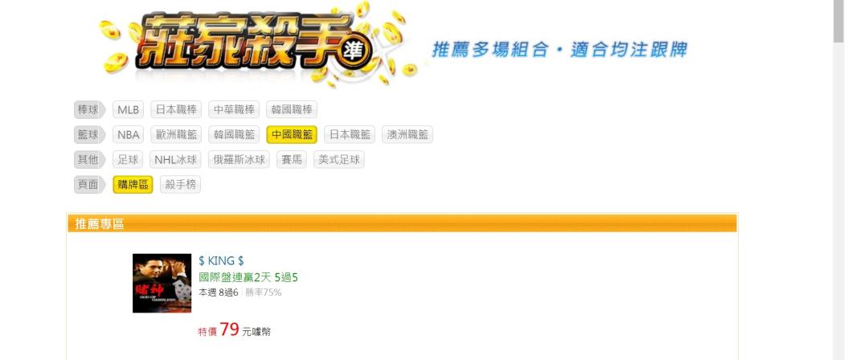Pick the 韓國職棒 league filter
This screenshot has height=360, width=868.
click(x=292, y=109)
